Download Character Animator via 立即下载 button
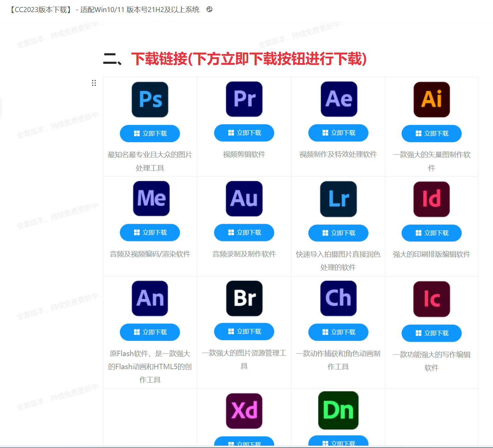 (338, 332)
